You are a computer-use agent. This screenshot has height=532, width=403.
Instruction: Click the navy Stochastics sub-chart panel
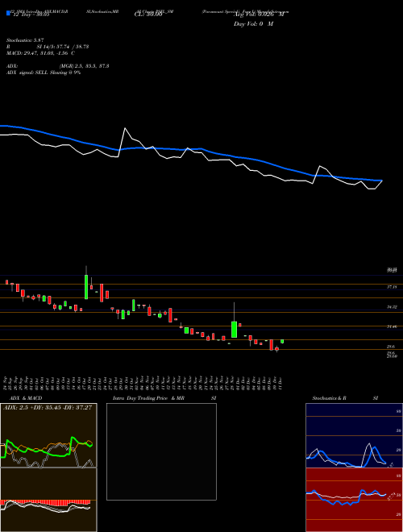tap(354, 435)
